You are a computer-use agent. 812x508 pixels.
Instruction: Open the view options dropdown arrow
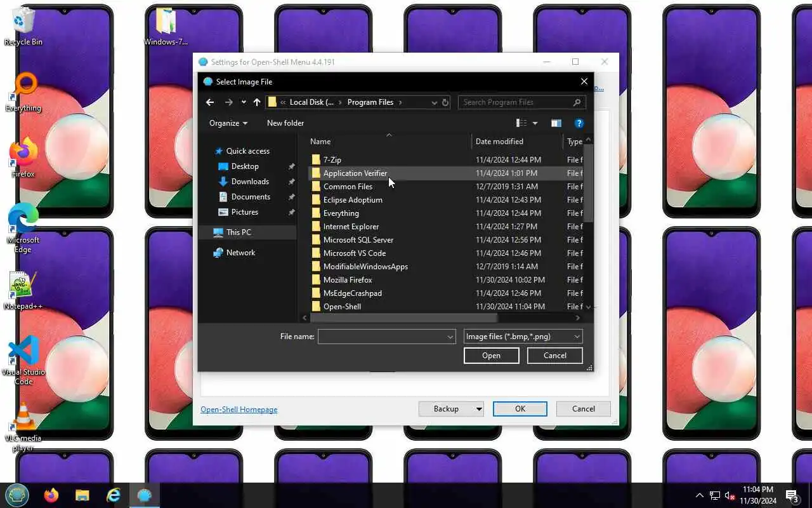(x=535, y=123)
